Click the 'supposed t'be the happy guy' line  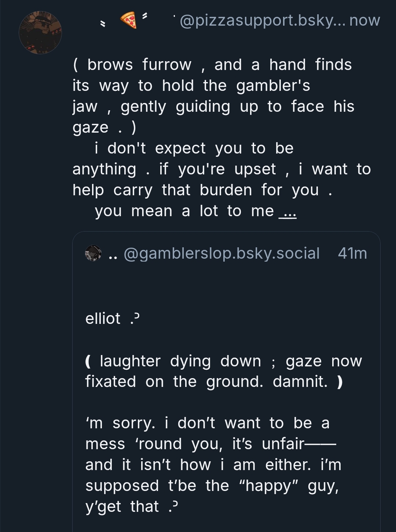tap(212, 486)
